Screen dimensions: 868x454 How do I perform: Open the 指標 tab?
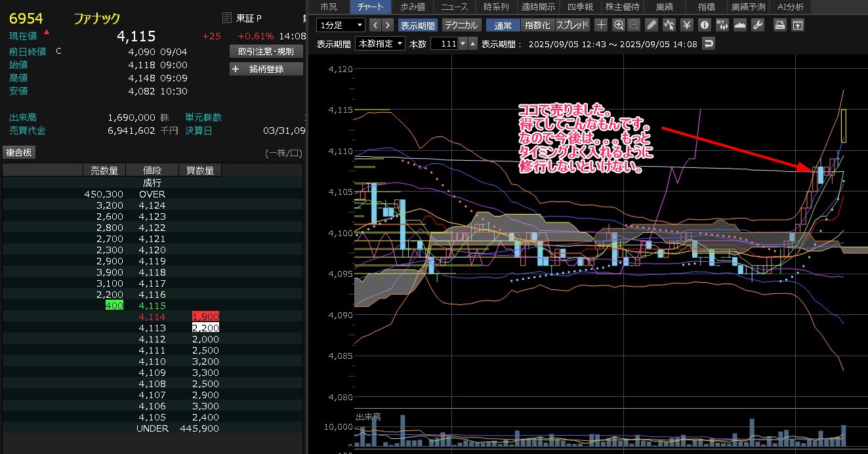pyautogui.click(x=707, y=7)
